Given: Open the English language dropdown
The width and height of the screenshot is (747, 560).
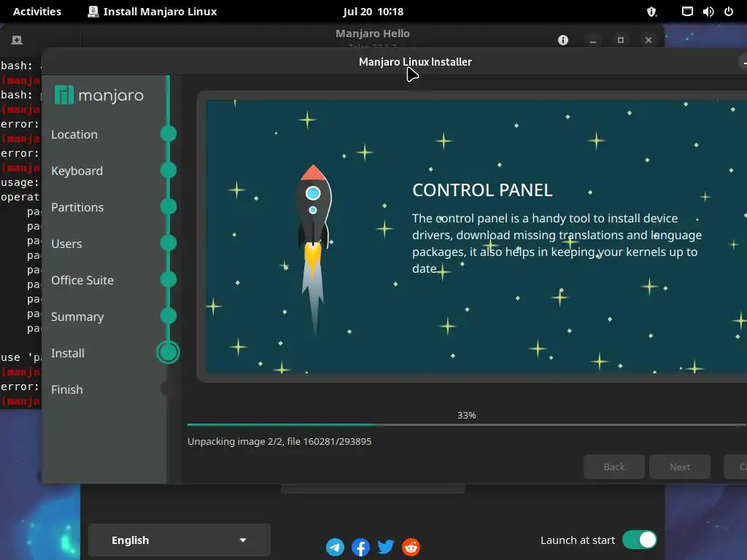Looking at the screenshot, I should point(179,540).
